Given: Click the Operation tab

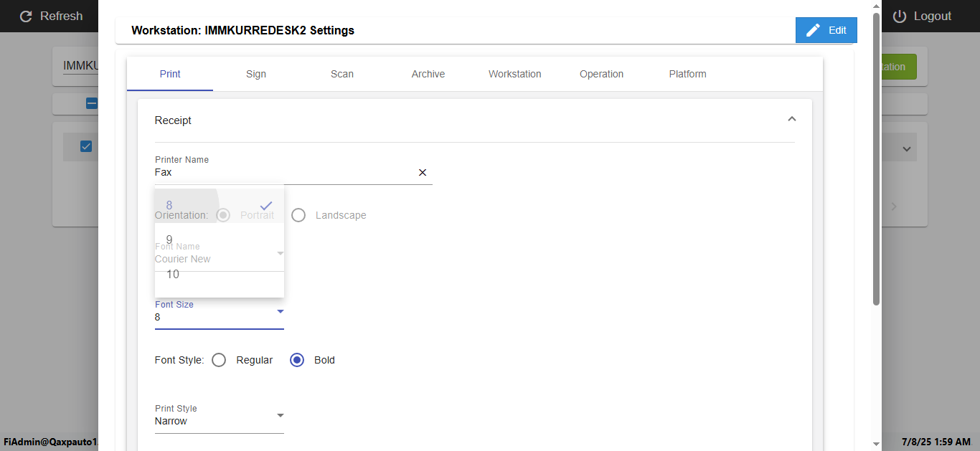Looking at the screenshot, I should (601, 74).
